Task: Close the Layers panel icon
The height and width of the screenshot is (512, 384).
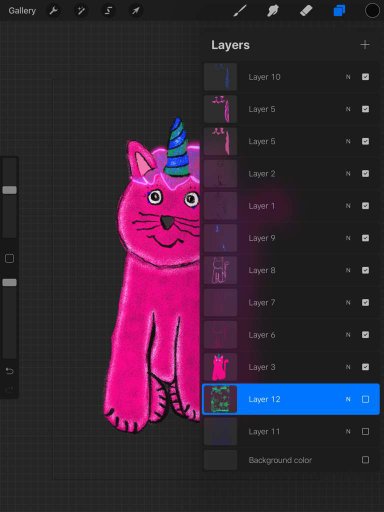Action: click(x=339, y=11)
